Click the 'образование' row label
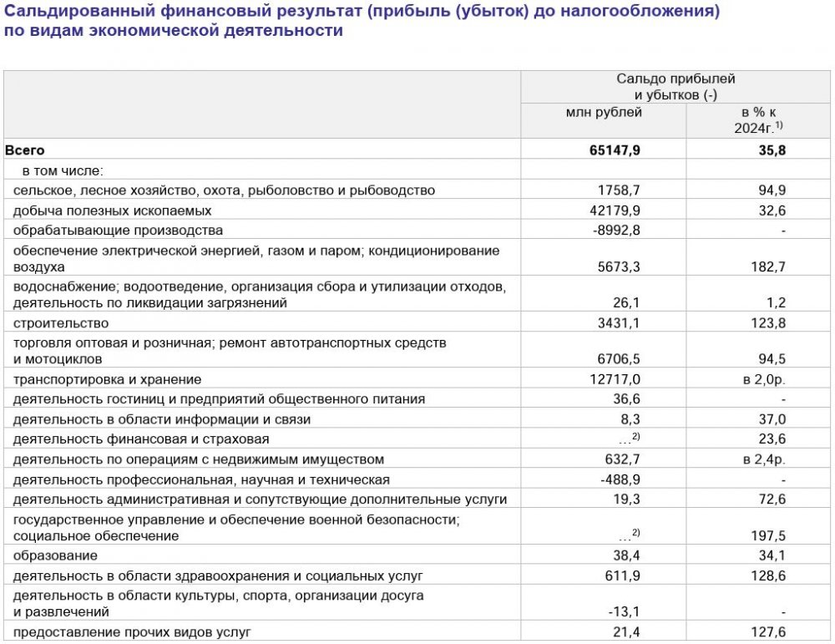This screenshot has height=644, width=835. [55, 555]
